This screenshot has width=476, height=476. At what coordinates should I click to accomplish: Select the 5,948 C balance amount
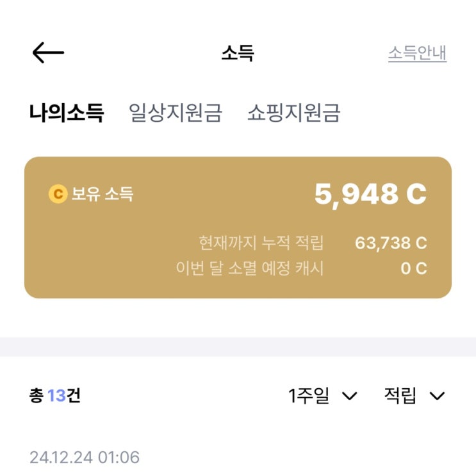point(371,194)
